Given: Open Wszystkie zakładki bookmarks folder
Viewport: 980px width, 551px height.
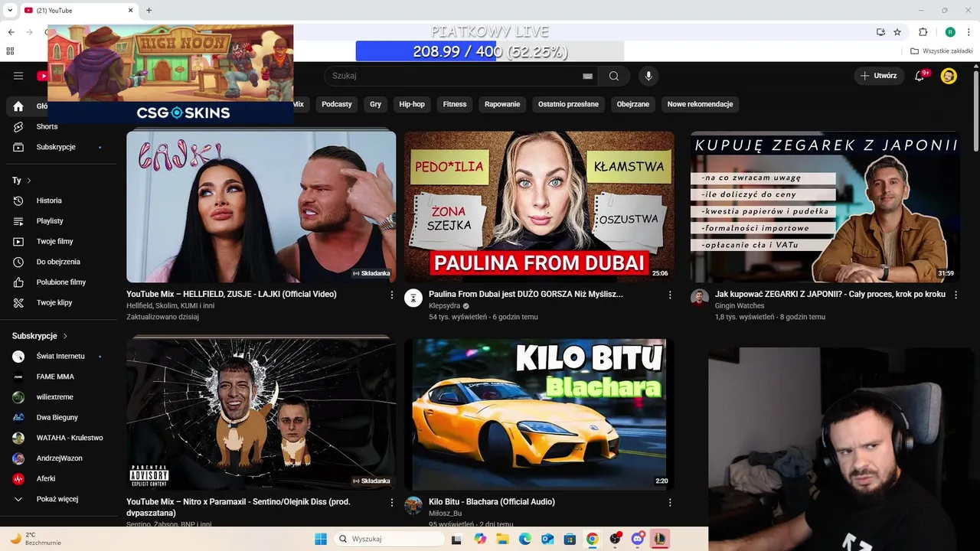Looking at the screenshot, I should pos(942,51).
